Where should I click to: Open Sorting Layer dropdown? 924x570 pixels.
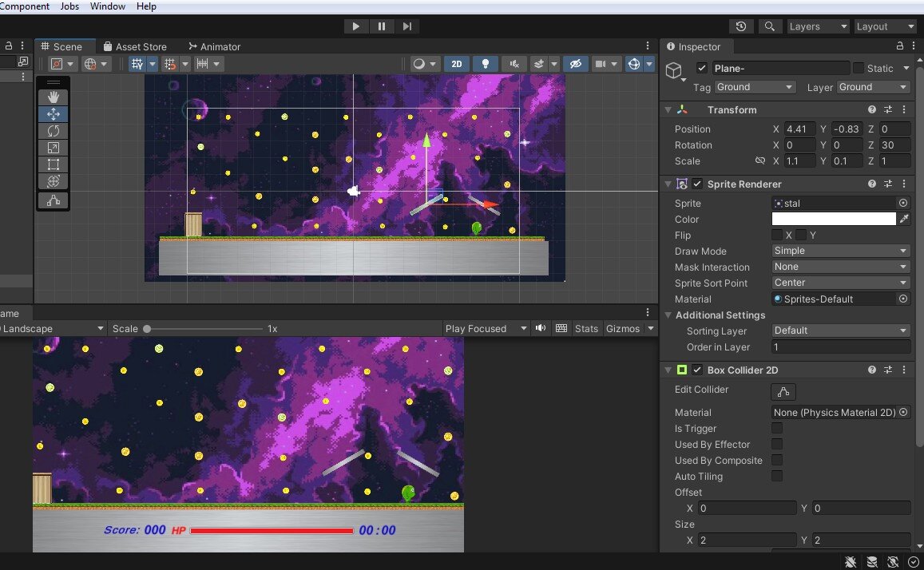[x=841, y=331]
